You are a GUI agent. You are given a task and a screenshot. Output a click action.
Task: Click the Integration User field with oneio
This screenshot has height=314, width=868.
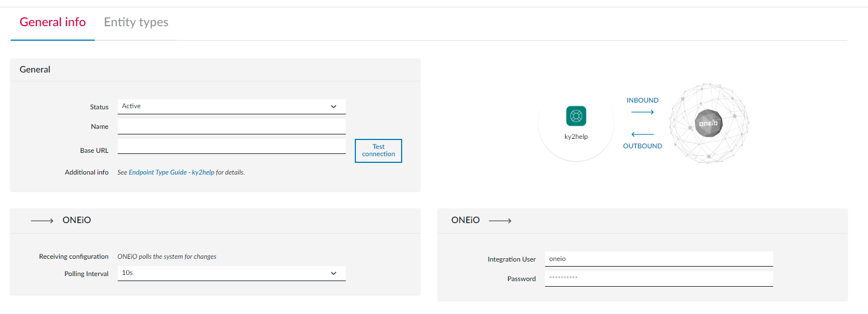tap(659, 259)
